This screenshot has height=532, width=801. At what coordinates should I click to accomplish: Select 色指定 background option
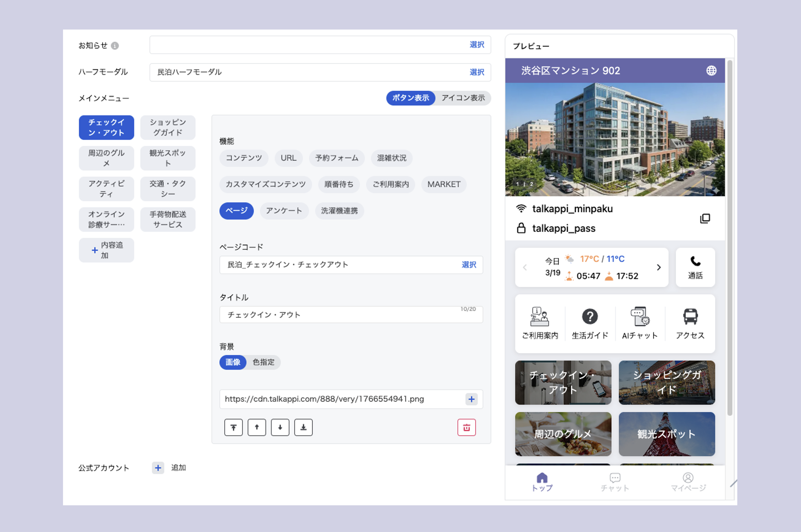click(263, 362)
